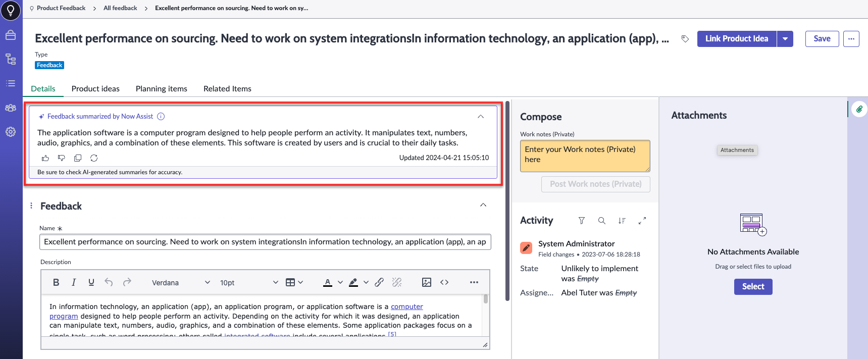This screenshot has width=868, height=359.
Task: Switch to the Details tab
Action: 43,88
